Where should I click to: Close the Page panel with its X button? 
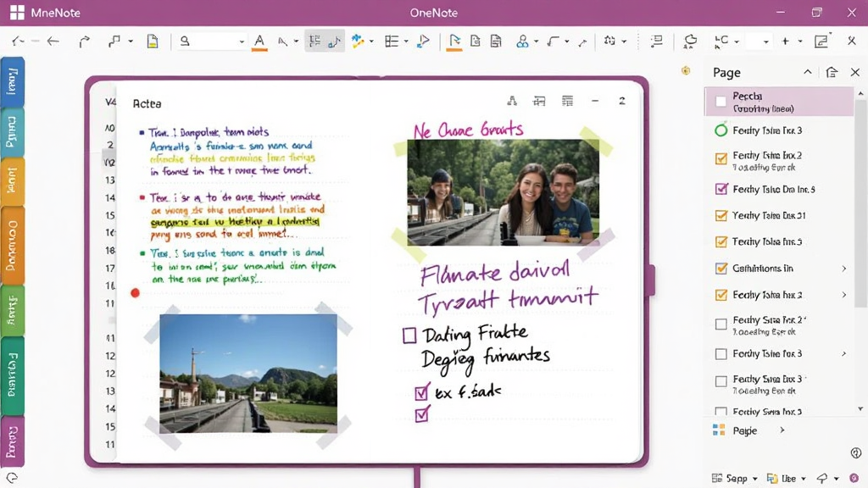pyautogui.click(x=855, y=73)
